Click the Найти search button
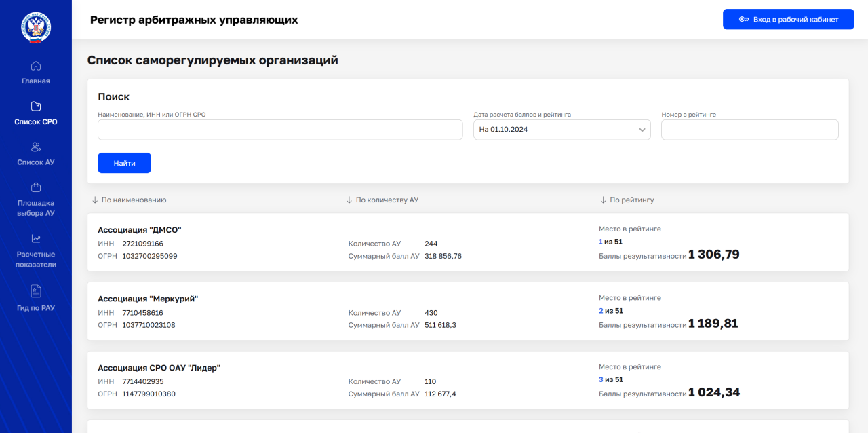The width and height of the screenshot is (868, 433). (124, 163)
